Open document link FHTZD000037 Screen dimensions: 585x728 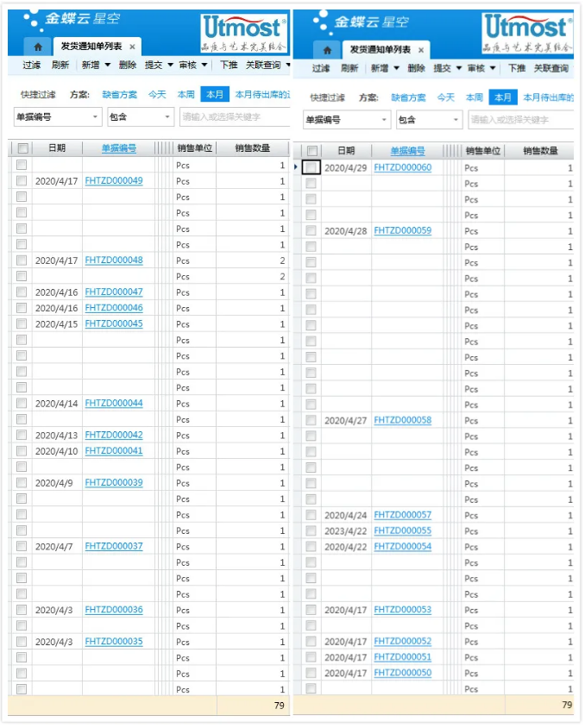click(114, 546)
